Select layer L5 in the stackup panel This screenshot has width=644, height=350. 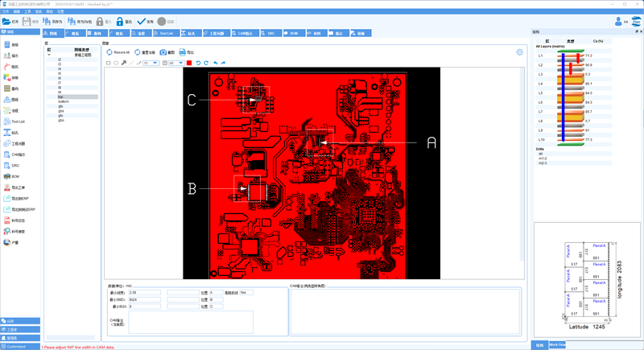coord(540,93)
